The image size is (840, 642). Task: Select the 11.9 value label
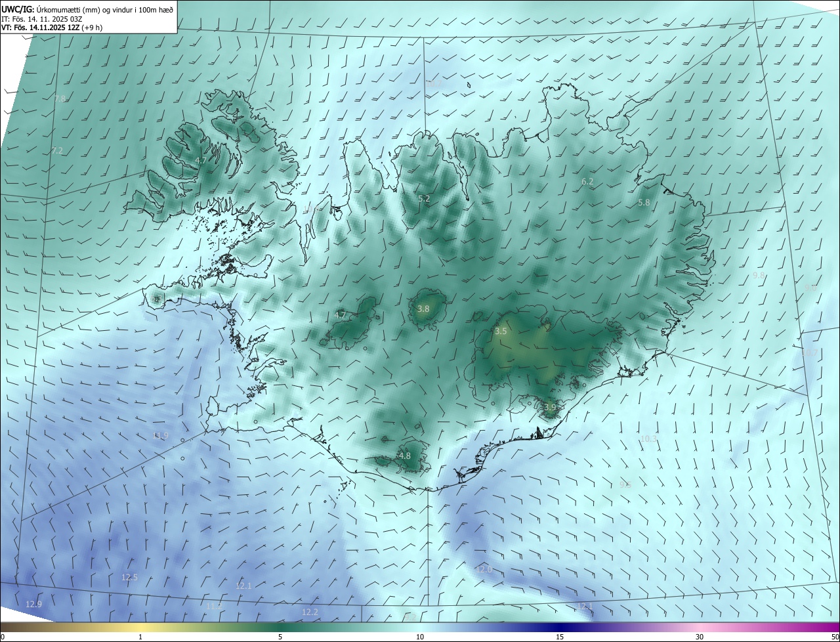coord(160,435)
